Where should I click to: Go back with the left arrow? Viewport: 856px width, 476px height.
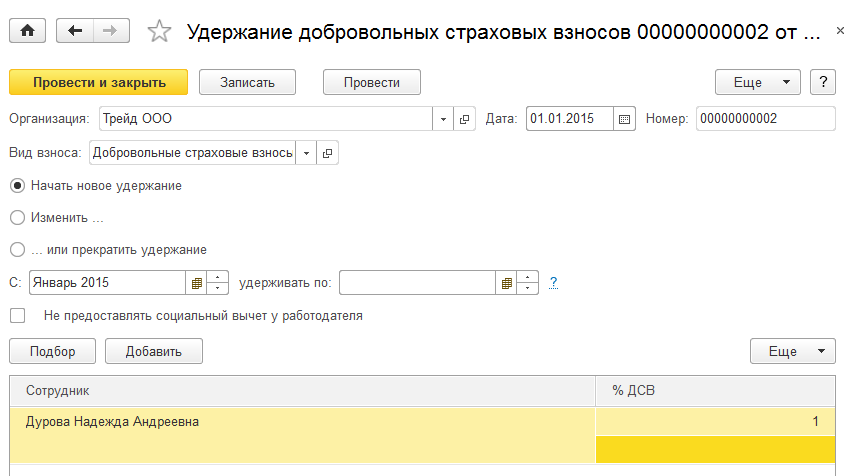(x=75, y=32)
